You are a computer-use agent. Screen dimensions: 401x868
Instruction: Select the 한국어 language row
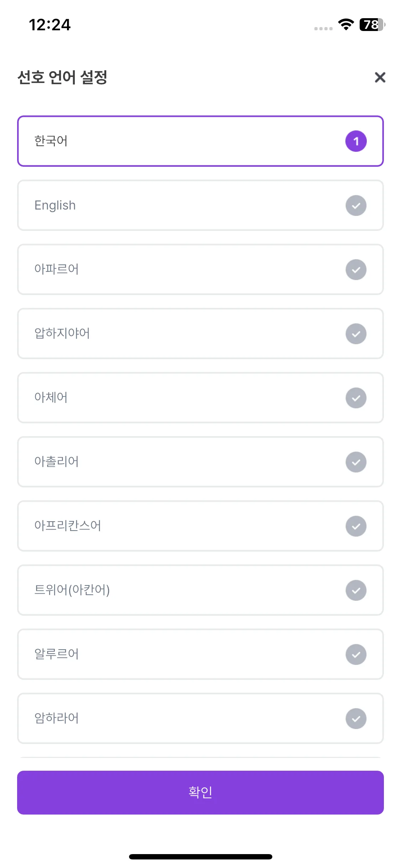click(x=200, y=141)
